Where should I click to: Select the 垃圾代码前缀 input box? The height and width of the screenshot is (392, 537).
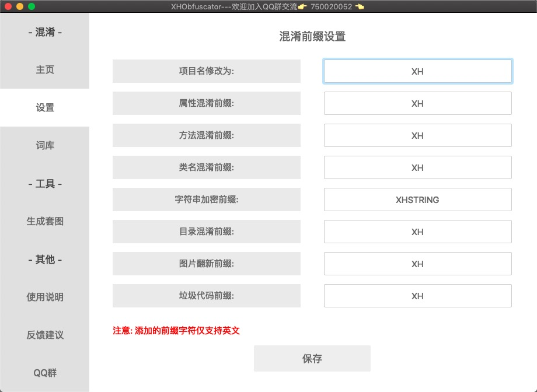click(x=417, y=296)
